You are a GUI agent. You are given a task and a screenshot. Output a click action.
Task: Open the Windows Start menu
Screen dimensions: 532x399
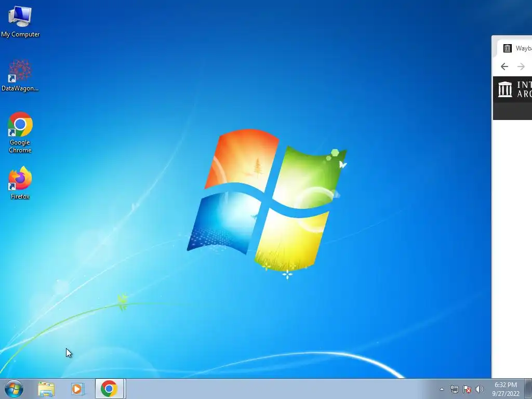point(14,389)
